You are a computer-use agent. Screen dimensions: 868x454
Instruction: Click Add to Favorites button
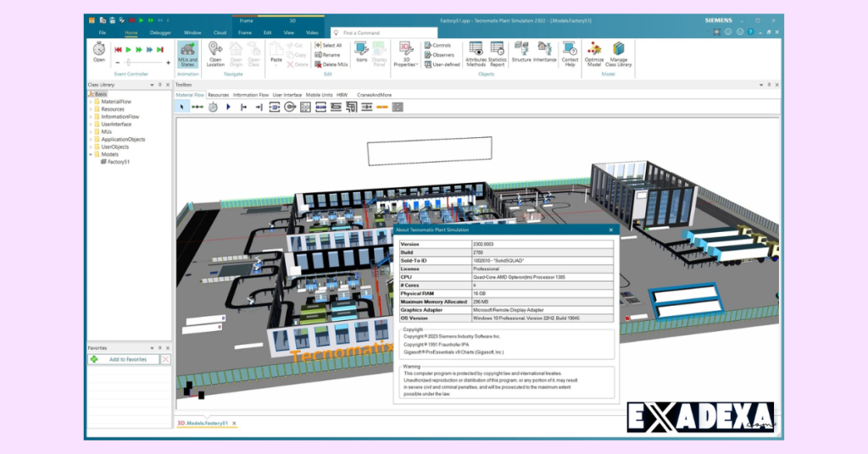[124, 359]
